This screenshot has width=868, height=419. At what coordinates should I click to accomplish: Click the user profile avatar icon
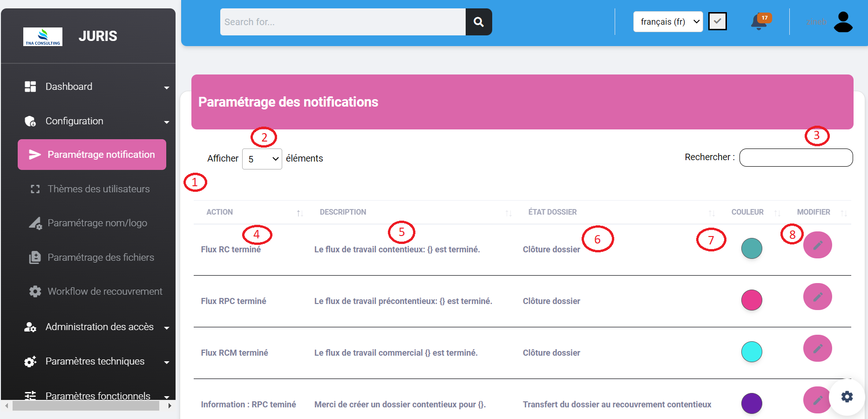[842, 22]
